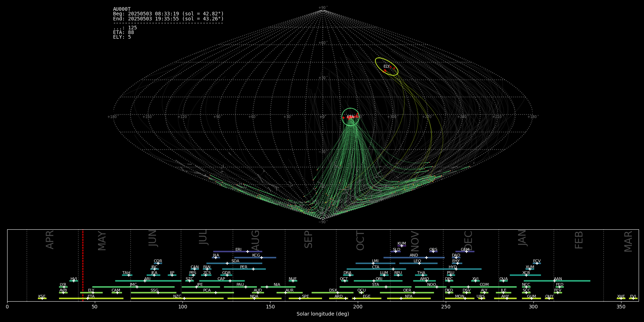
Task: Click the AND shower label
Action: [414, 255]
